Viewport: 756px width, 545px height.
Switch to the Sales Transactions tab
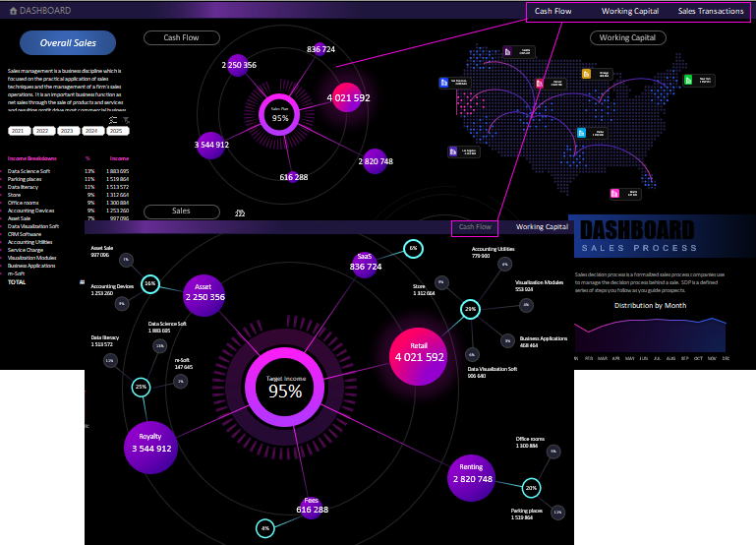pos(710,12)
